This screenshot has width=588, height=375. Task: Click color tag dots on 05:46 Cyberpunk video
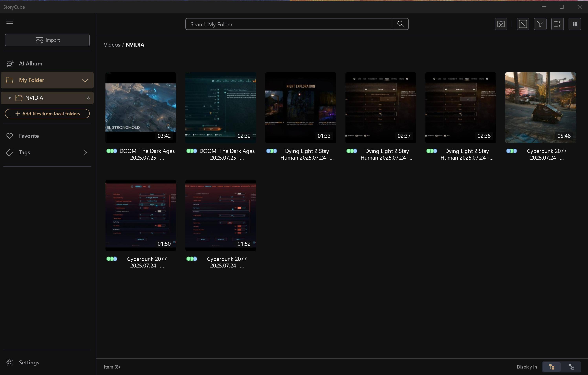coord(511,151)
